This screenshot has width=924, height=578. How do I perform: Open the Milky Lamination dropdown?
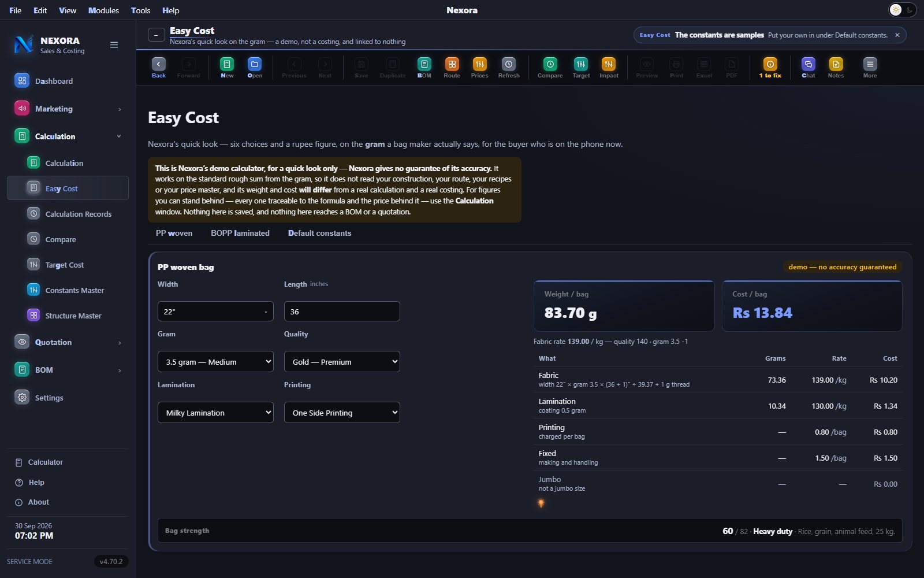point(215,413)
